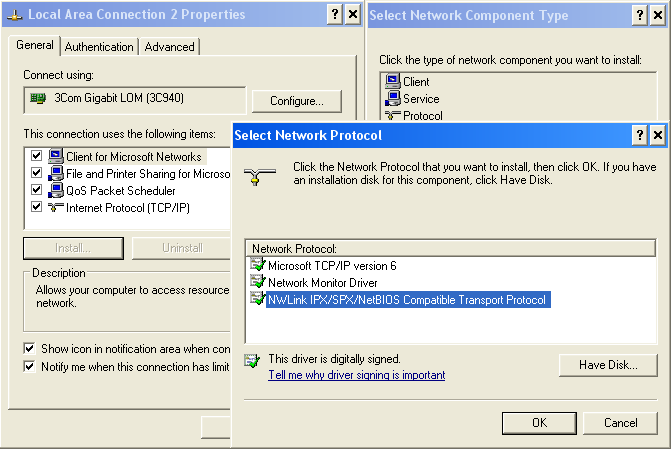Switch to the Authentication tab

[x=99, y=47]
